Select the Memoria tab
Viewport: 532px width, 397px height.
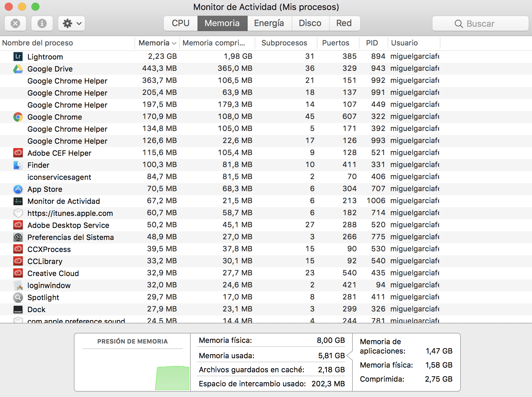click(x=222, y=23)
